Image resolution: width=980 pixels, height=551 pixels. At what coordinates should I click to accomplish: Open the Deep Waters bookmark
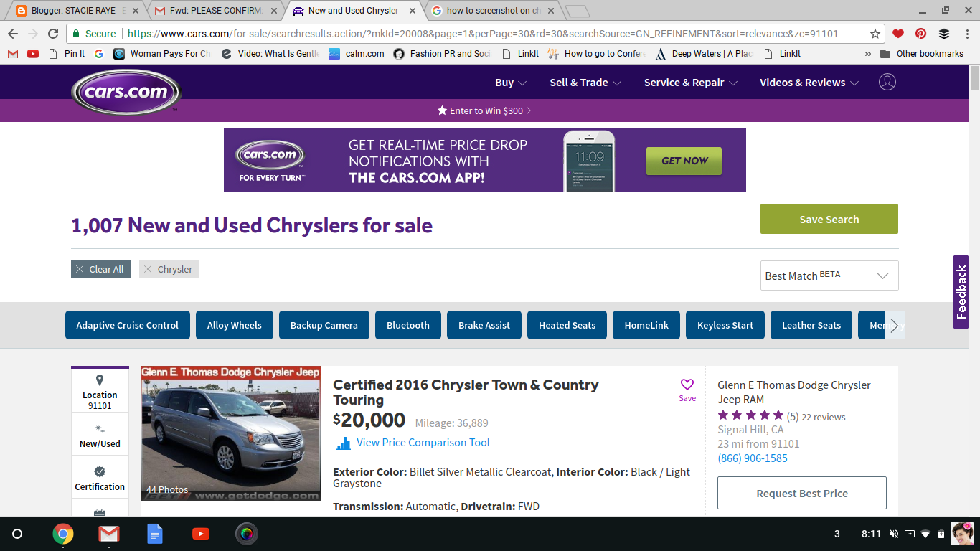click(703, 54)
